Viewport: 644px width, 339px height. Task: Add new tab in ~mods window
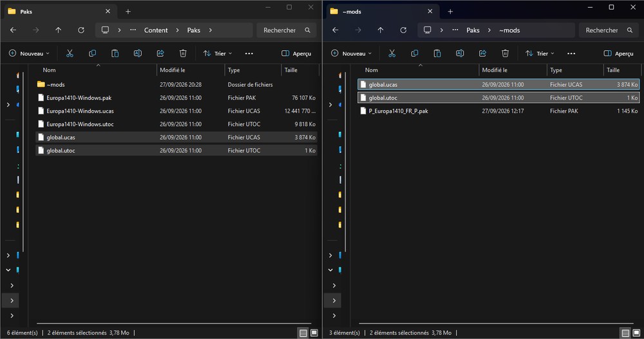pos(450,12)
